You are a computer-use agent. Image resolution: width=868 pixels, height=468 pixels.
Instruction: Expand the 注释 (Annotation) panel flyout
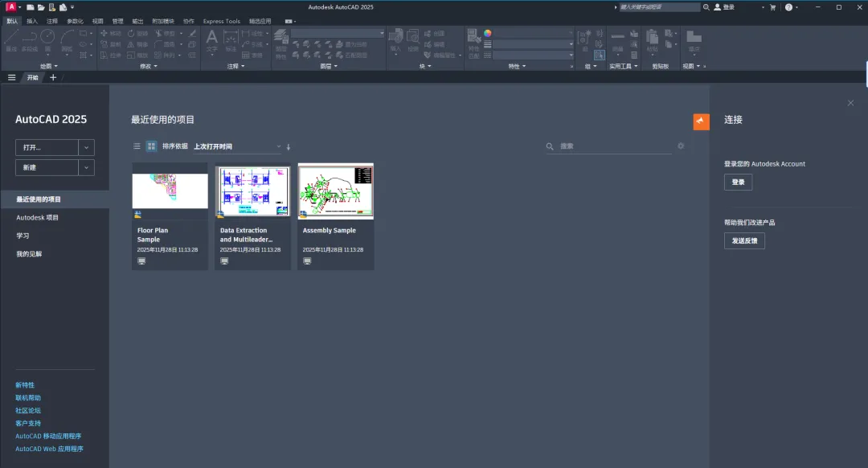pyautogui.click(x=235, y=67)
